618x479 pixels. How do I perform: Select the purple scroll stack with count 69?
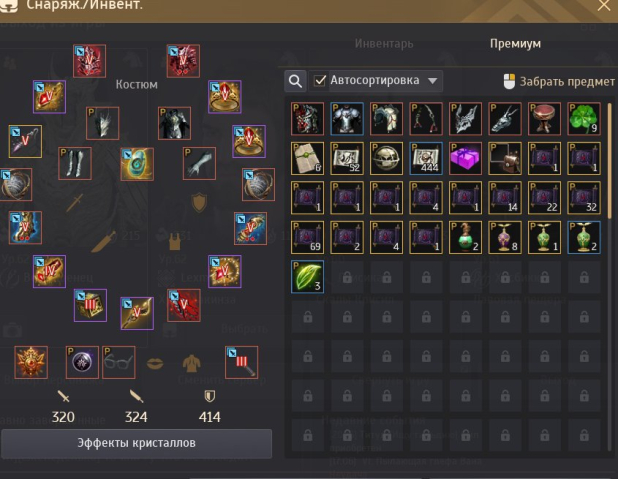(307, 237)
